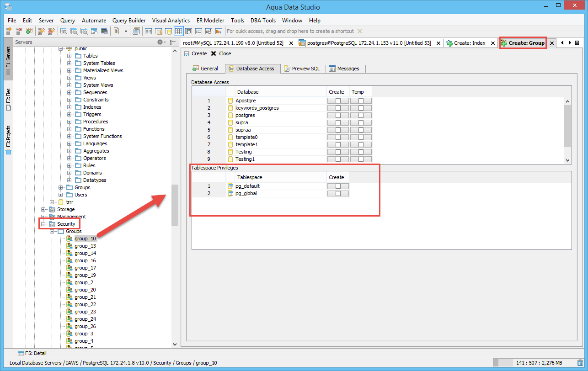Click the Tablespace column header

tap(280, 177)
